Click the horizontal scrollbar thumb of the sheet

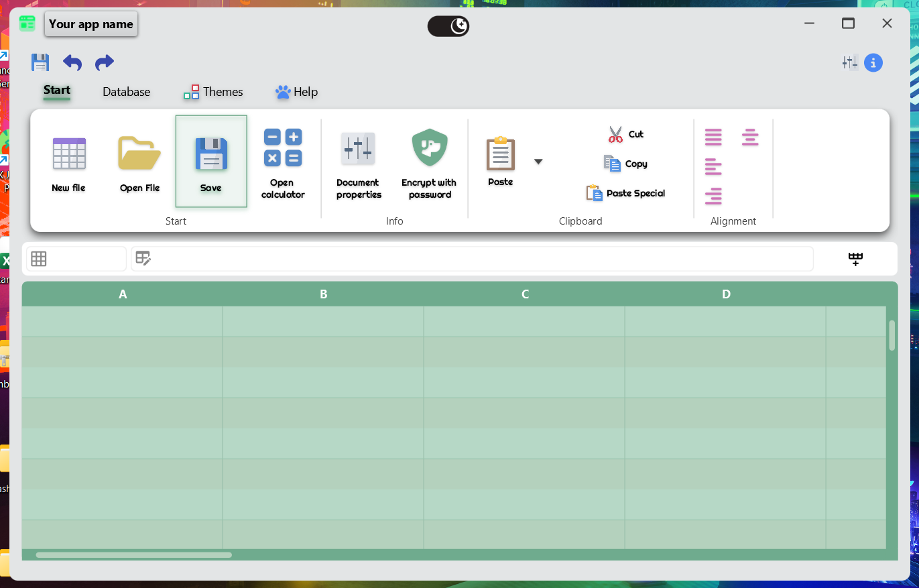134,555
